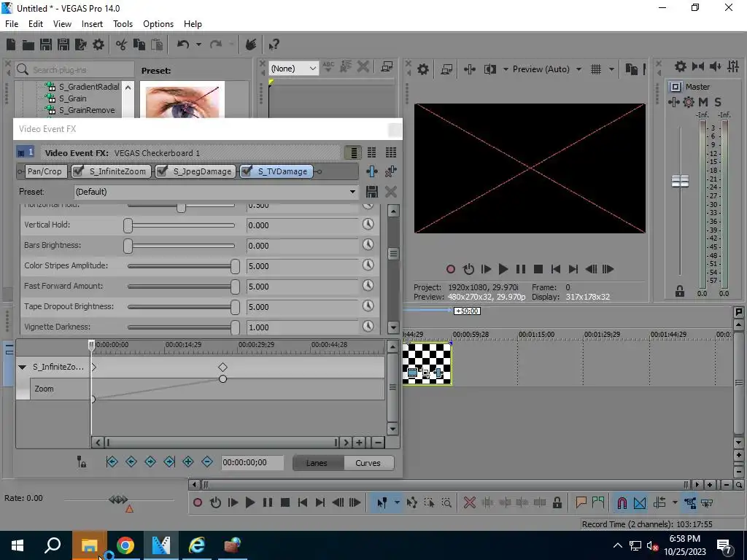Click the Normal Edit Tool icon
This screenshot has width=747, height=560.
click(x=382, y=503)
